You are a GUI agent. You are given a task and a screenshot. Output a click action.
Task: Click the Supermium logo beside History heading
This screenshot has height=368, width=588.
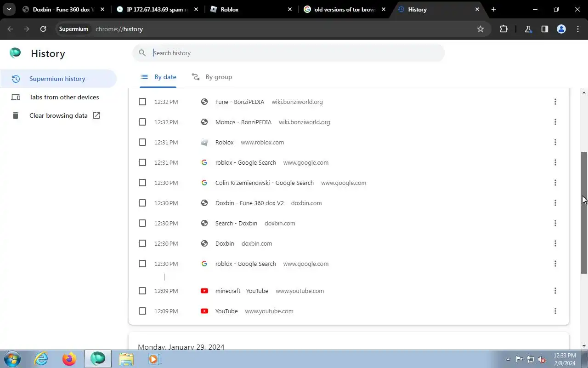pyautogui.click(x=15, y=53)
